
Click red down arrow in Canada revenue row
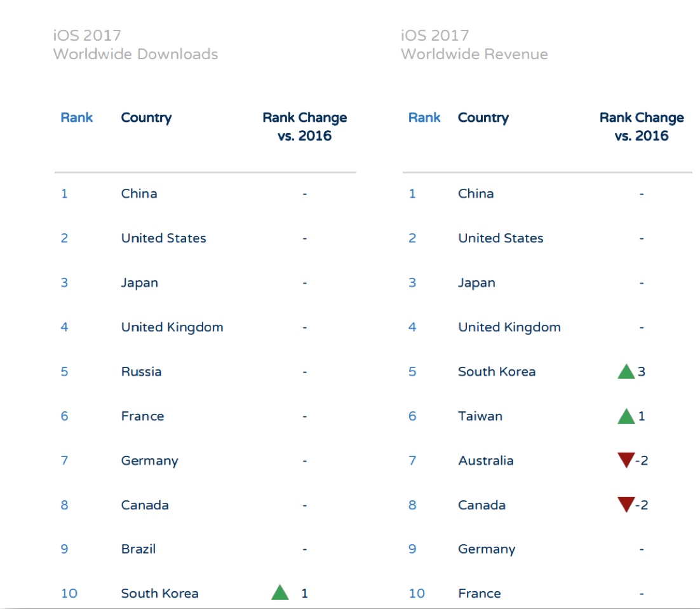(626, 504)
